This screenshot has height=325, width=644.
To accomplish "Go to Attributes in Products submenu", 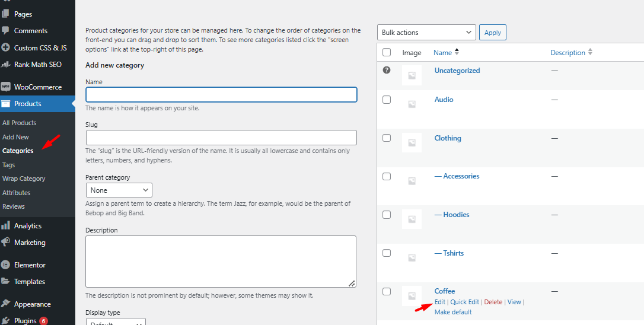I will [x=17, y=193].
